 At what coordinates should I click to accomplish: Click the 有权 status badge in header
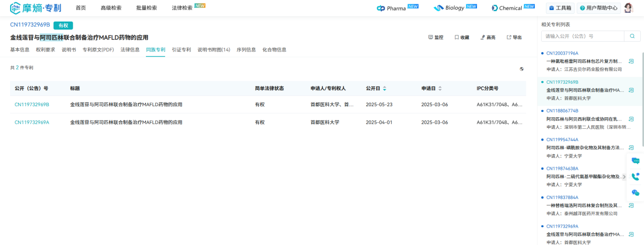tap(63, 25)
